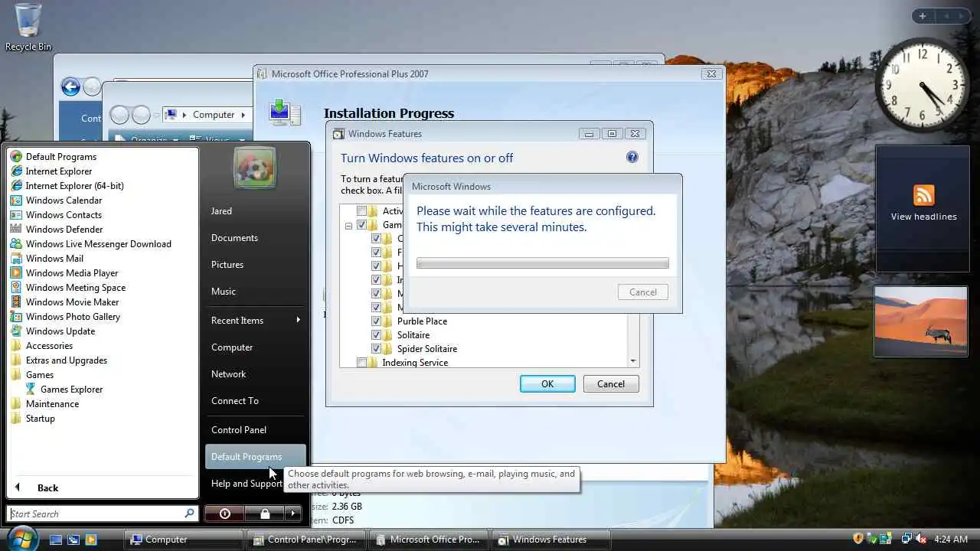Click the lock button in Start menu

264,514
